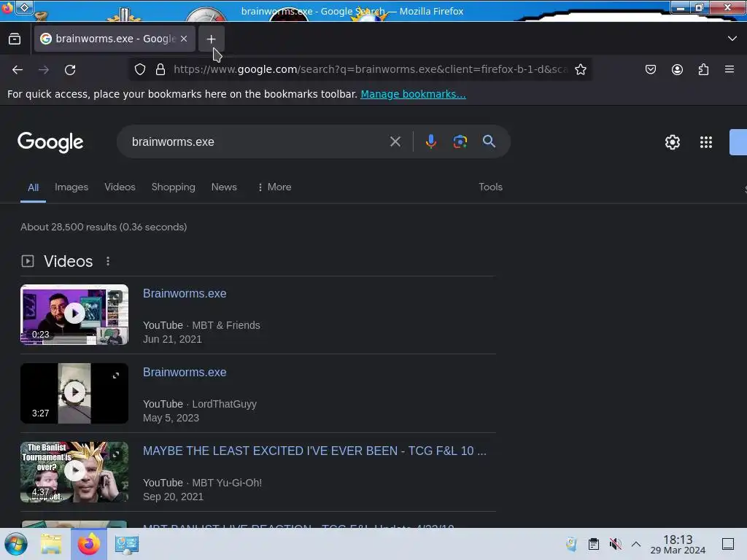747x560 pixels.
Task: Open Google quick settings gear
Action: (x=672, y=142)
